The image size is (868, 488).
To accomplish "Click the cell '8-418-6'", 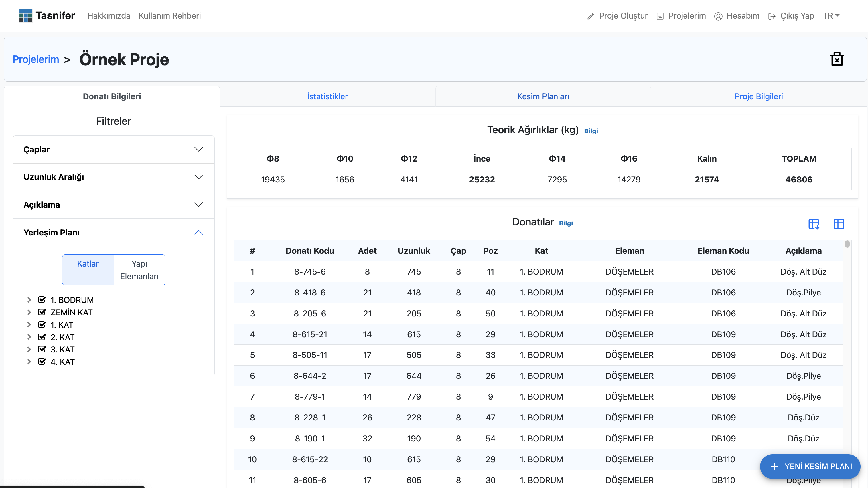I will 310,292.
